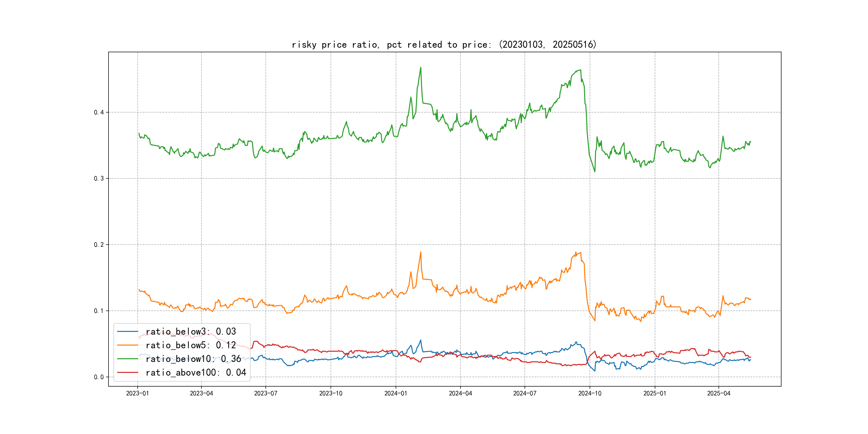Click the blue ratio_below3 legend line
Screen dimensions: 868x434
127,332
